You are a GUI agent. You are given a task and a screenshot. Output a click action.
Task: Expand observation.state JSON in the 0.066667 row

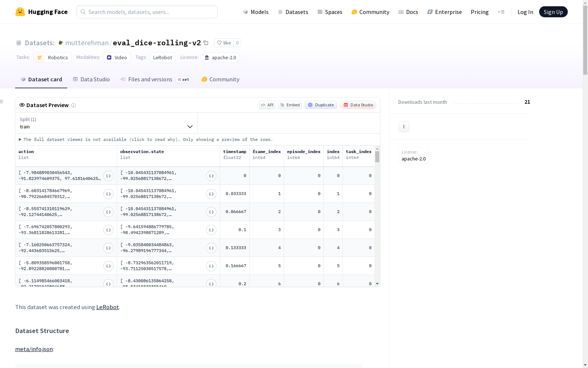[211, 212]
